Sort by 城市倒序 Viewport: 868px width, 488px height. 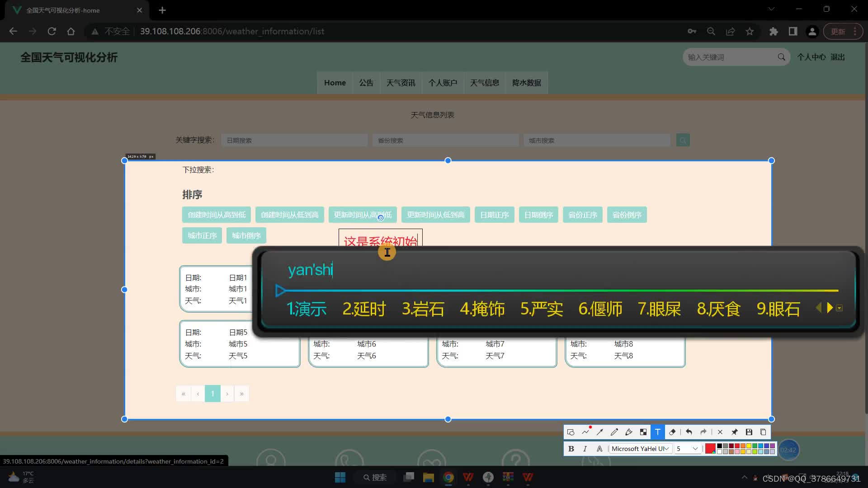(x=246, y=235)
